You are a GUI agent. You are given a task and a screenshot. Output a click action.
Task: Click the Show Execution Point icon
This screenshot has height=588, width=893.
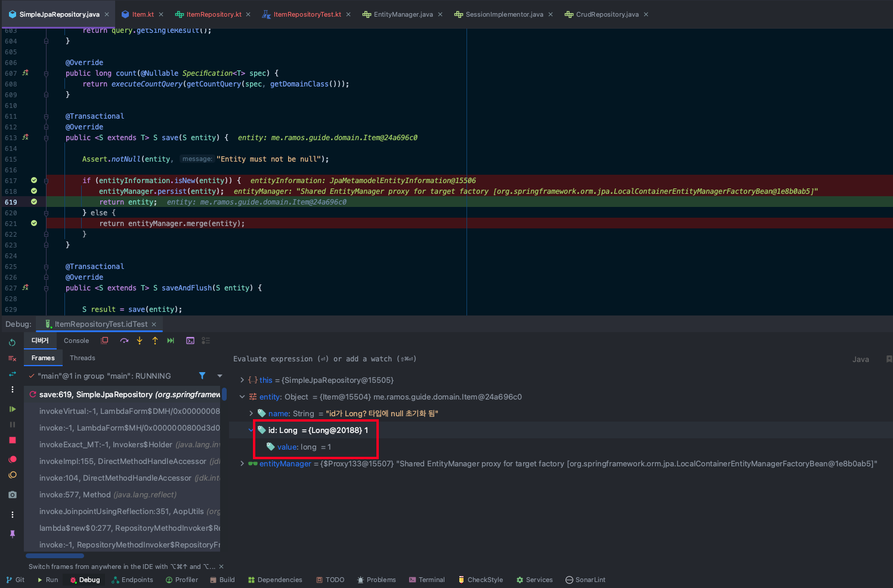tap(104, 341)
